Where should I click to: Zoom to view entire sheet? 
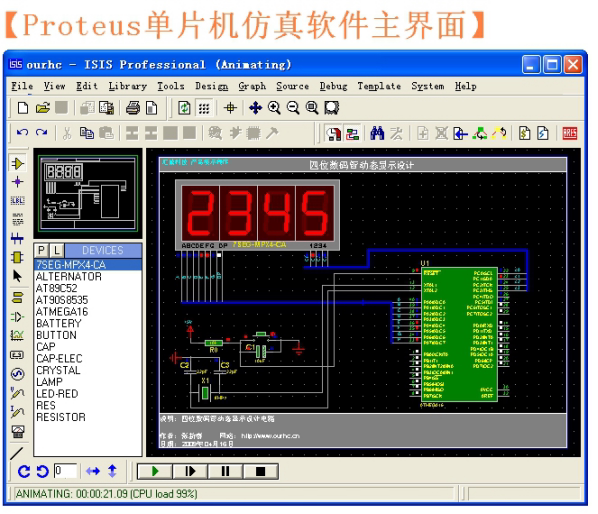click(312, 108)
